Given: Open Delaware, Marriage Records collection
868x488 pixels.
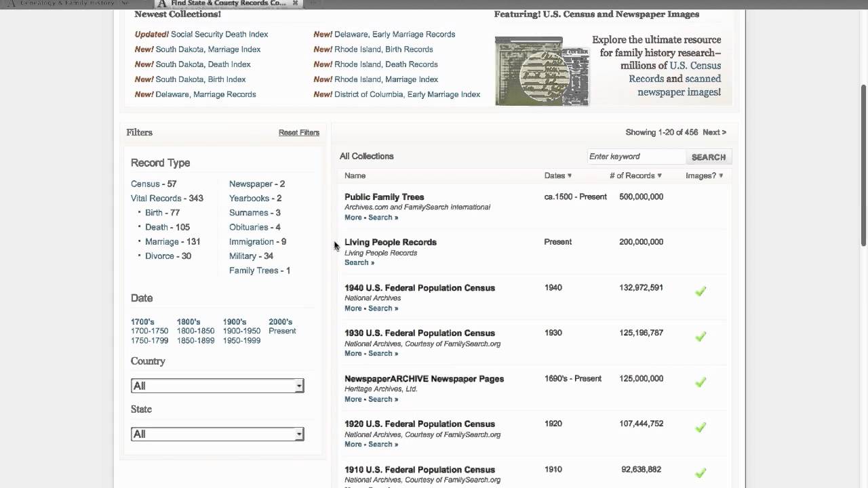Looking at the screenshot, I should (205, 95).
